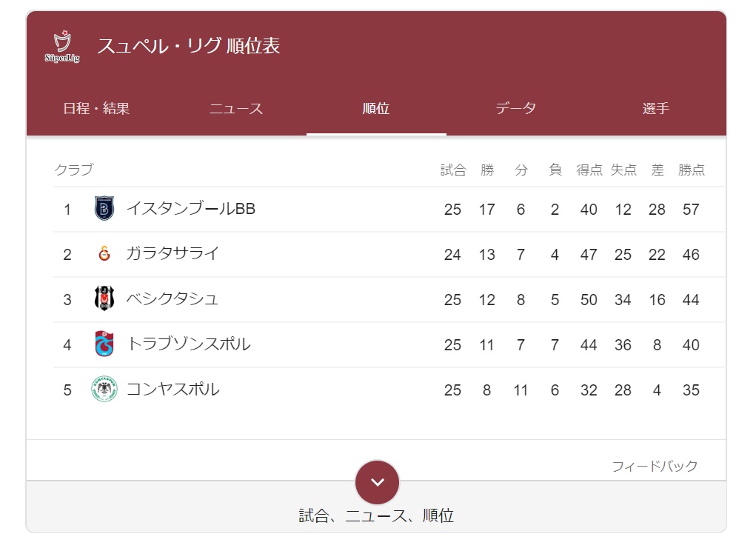Open the 日程・結果 tab

(x=96, y=108)
